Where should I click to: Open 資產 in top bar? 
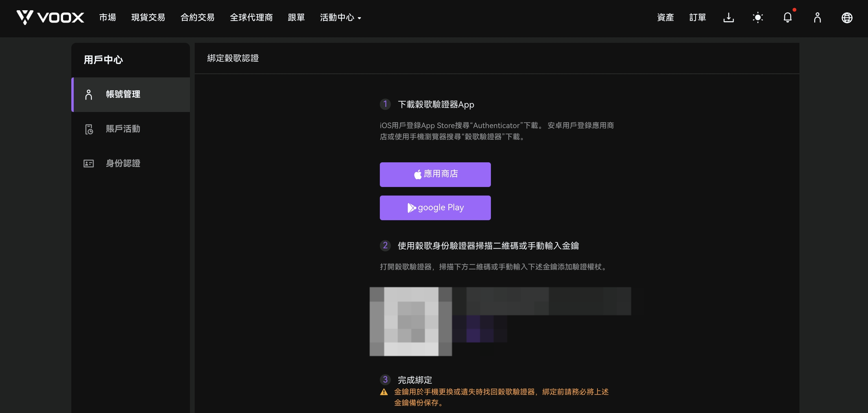665,17
